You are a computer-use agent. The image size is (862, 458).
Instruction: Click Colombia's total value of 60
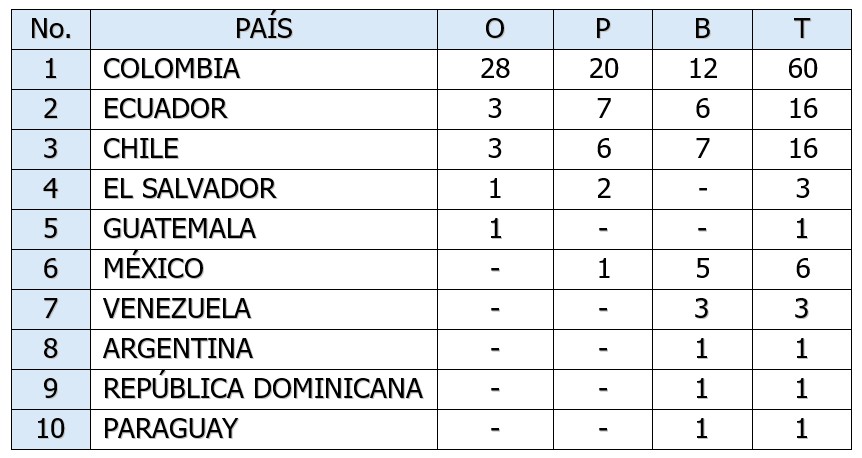[802, 69]
